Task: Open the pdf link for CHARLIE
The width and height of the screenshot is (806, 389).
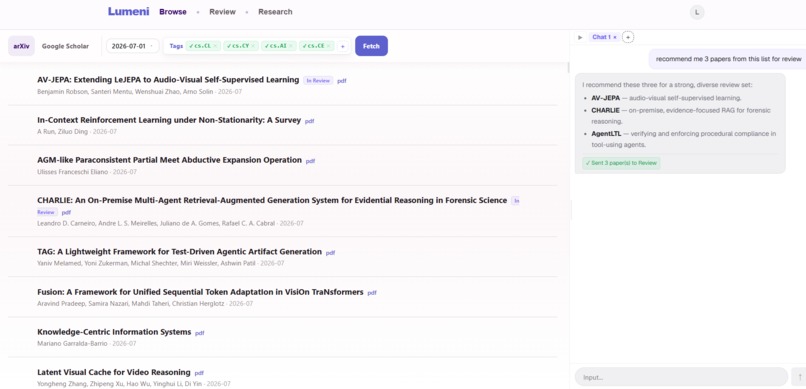Action: [66, 212]
